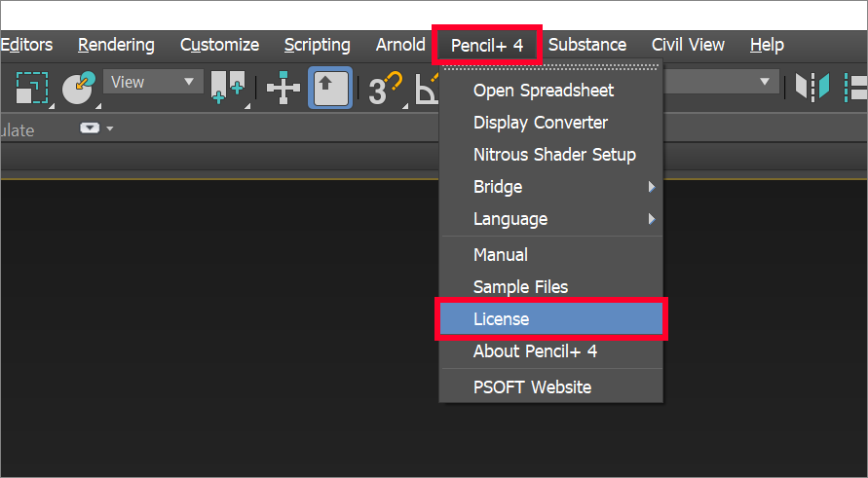Open the named selection sets dropdown arrow
The image size is (868, 478).
[x=765, y=82]
